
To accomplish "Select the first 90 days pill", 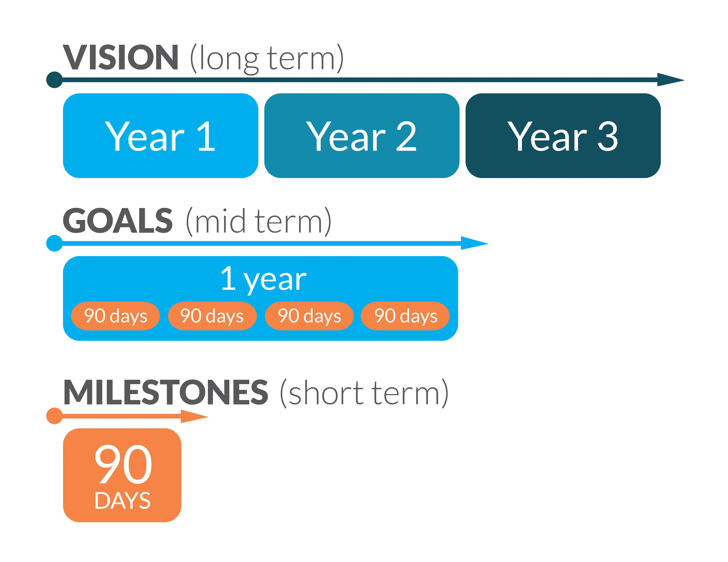I will click(x=115, y=316).
